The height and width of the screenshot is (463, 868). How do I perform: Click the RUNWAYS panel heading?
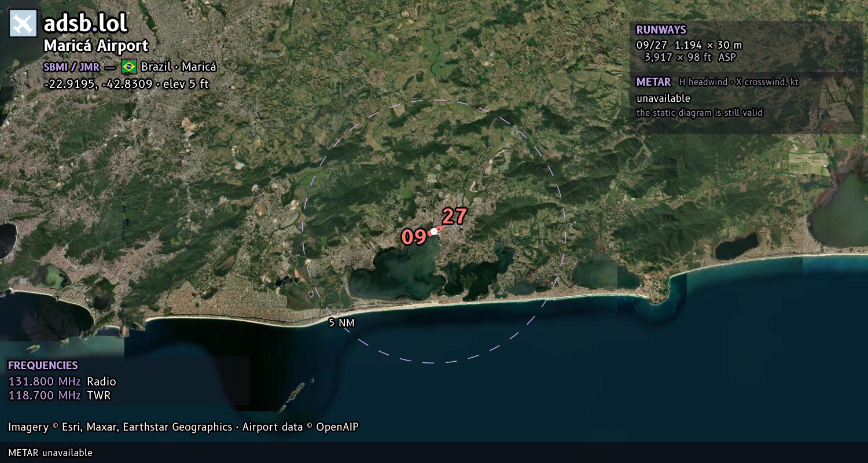coord(661,30)
